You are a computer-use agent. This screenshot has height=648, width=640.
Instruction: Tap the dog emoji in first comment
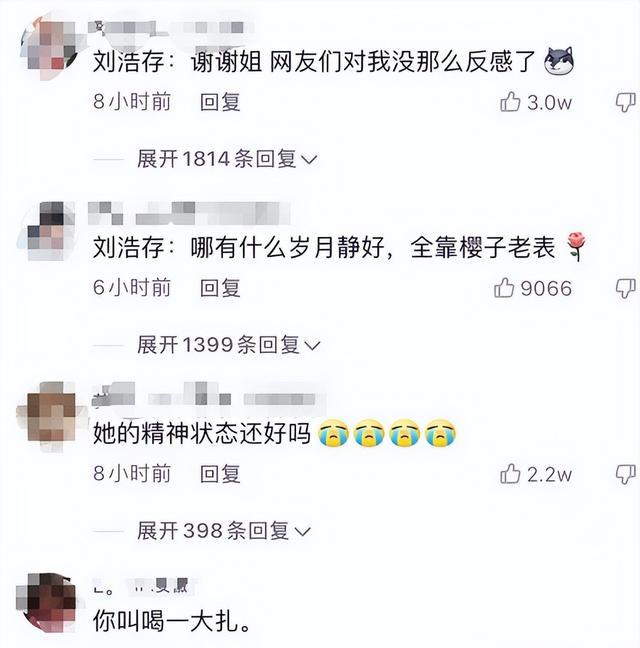559,61
